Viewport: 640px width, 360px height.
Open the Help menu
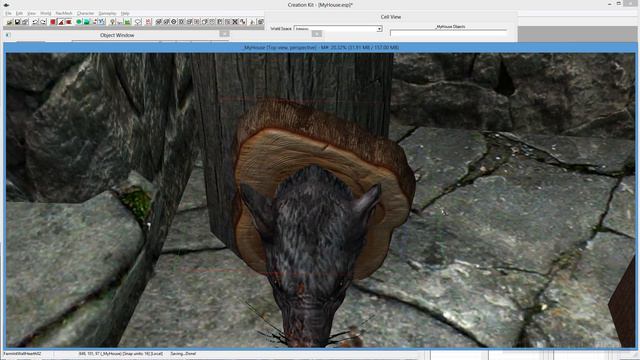125,13
